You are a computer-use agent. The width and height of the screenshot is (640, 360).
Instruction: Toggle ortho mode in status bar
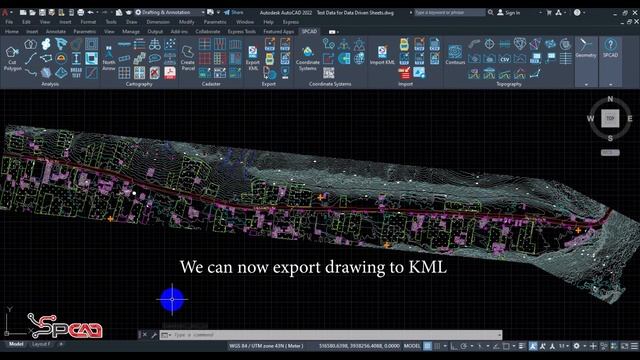click(454, 346)
